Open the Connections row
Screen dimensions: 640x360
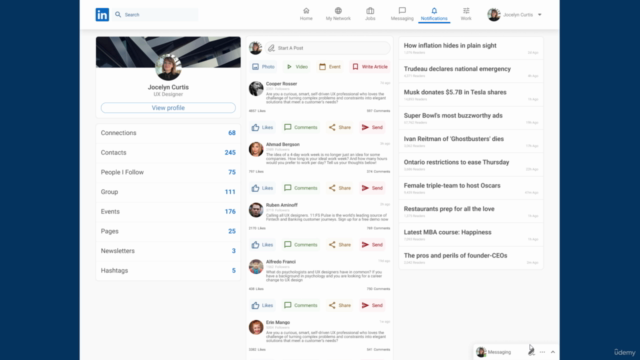pyautogui.click(x=168, y=133)
